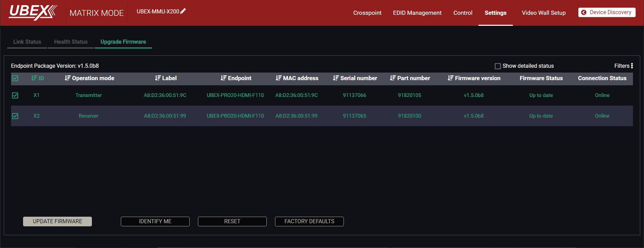The width and height of the screenshot is (644, 248).
Task: Click X2 label A8:D2:36:00:51:99
Action: pyautogui.click(x=165, y=116)
